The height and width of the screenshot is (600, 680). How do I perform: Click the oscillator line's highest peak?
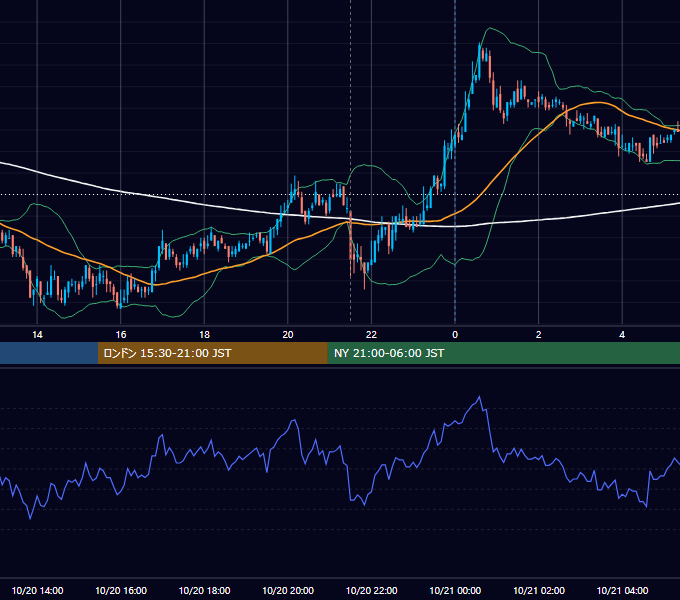tap(479, 396)
